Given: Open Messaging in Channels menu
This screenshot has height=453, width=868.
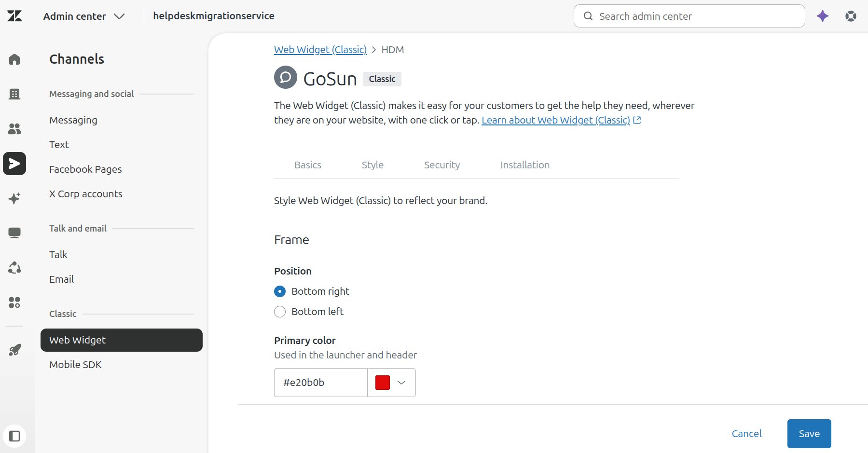Looking at the screenshot, I should click(x=73, y=120).
